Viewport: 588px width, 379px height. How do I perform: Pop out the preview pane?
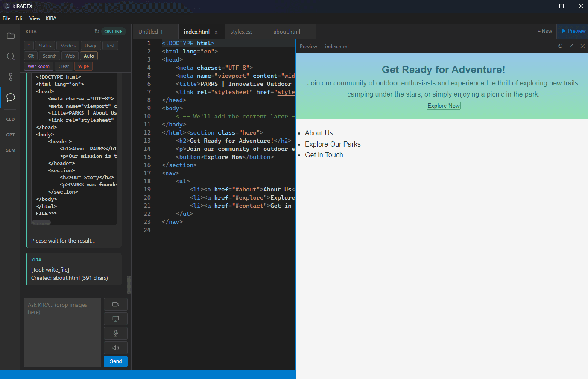(571, 46)
